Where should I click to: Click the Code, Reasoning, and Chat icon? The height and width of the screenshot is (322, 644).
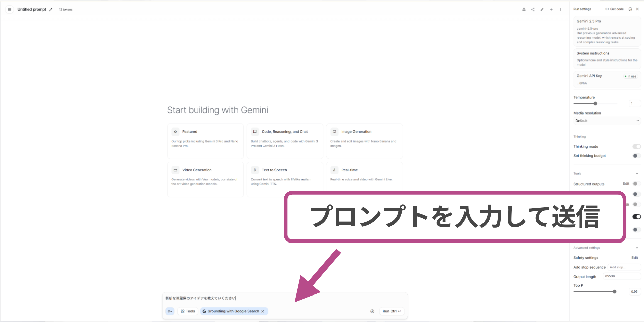255,132
